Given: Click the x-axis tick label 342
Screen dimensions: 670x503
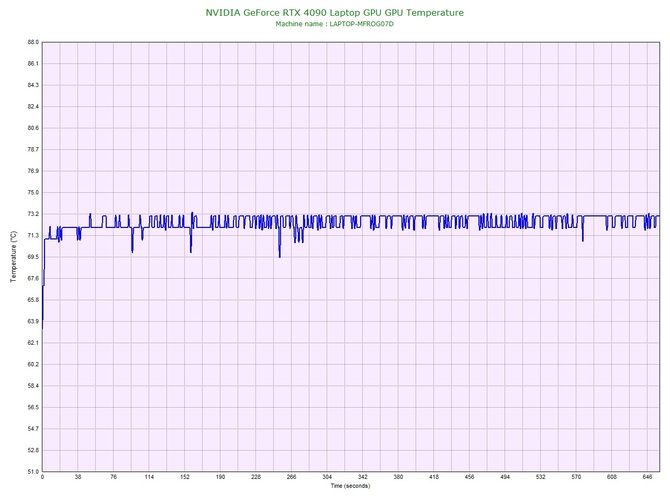Looking at the screenshot, I should pyautogui.click(x=362, y=477).
